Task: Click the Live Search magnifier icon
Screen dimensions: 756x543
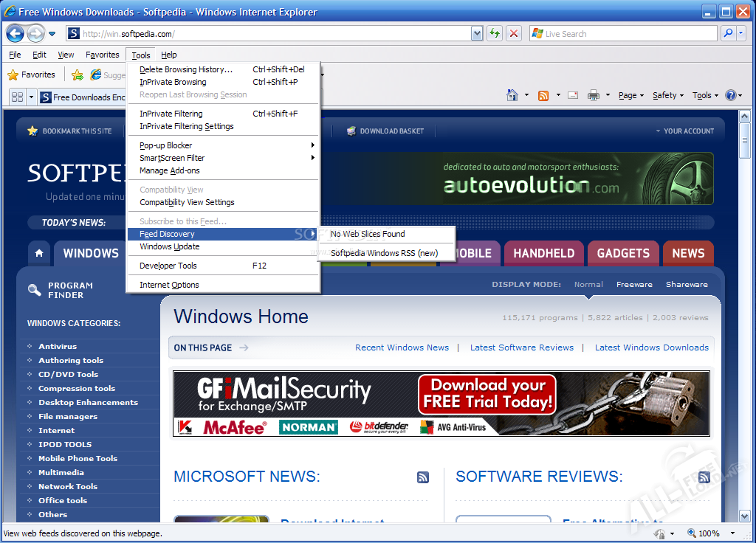Action: coord(728,33)
